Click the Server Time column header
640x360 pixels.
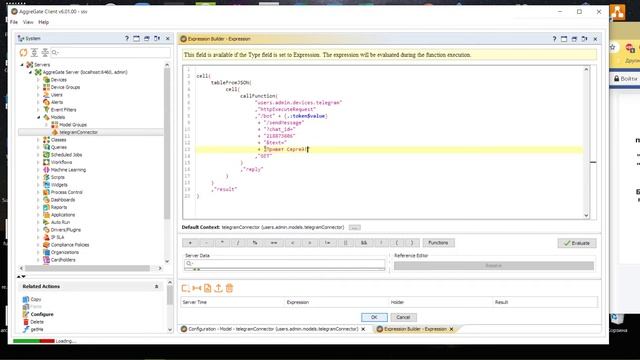pos(195,302)
